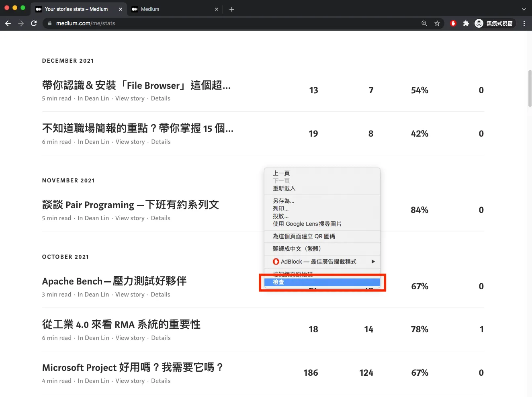This screenshot has width=532, height=397.
Task: Open 'Details' for the 職場簡報 story
Action: 161,142
